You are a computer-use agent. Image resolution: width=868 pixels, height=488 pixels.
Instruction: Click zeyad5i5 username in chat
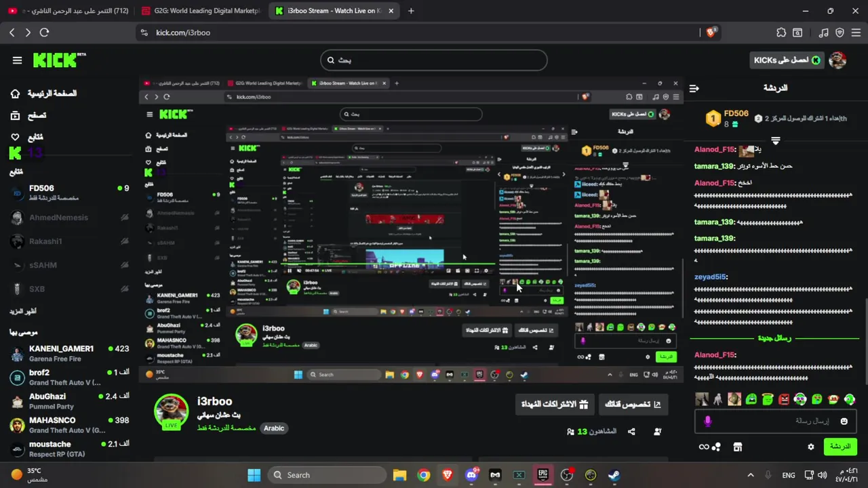pos(711,277)
